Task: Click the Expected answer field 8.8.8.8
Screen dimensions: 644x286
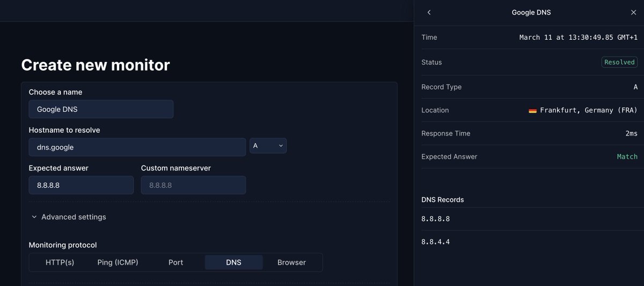Action: click(x=81, y=185)
